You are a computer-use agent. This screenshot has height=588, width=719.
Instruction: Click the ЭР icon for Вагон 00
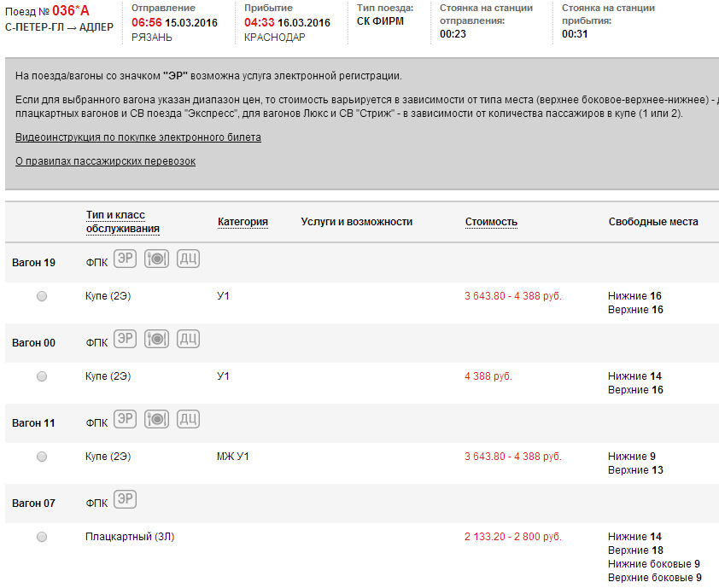[x=126, y=339]
